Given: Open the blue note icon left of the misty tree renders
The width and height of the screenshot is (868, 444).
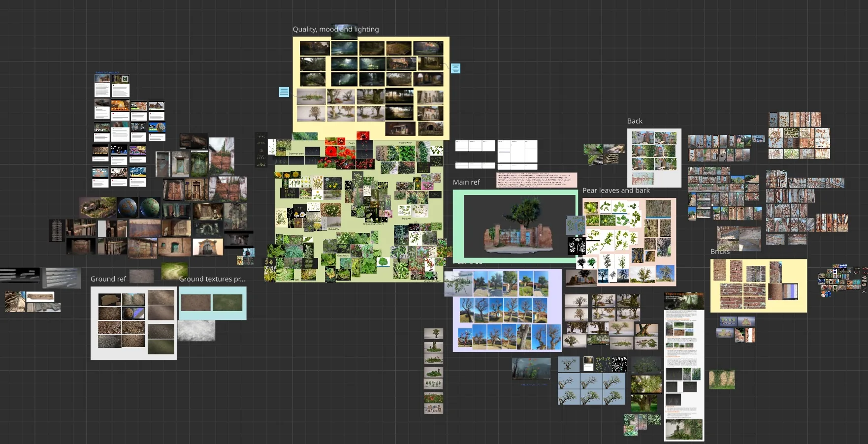Looking at the screenshot, I should [x=284, y=92].
